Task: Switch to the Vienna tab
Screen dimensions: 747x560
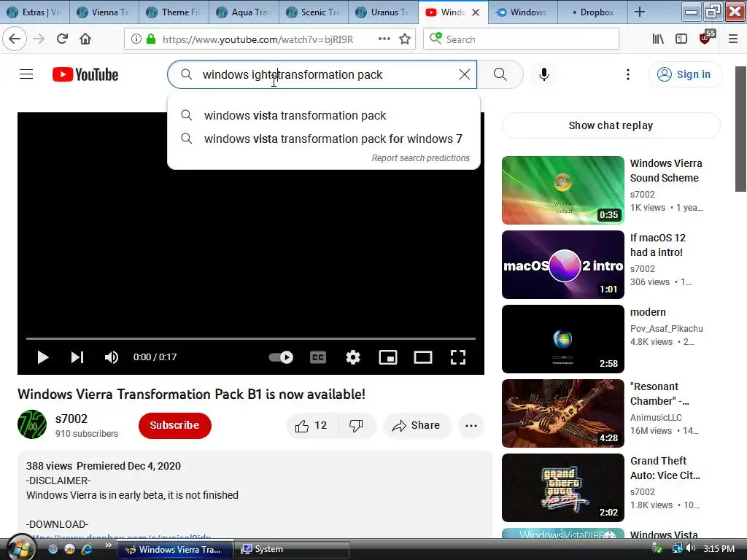Action: click(104, 12)
